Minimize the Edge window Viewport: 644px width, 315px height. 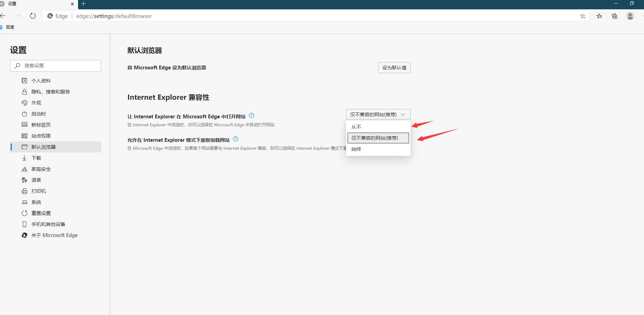(x=616, y=3)
